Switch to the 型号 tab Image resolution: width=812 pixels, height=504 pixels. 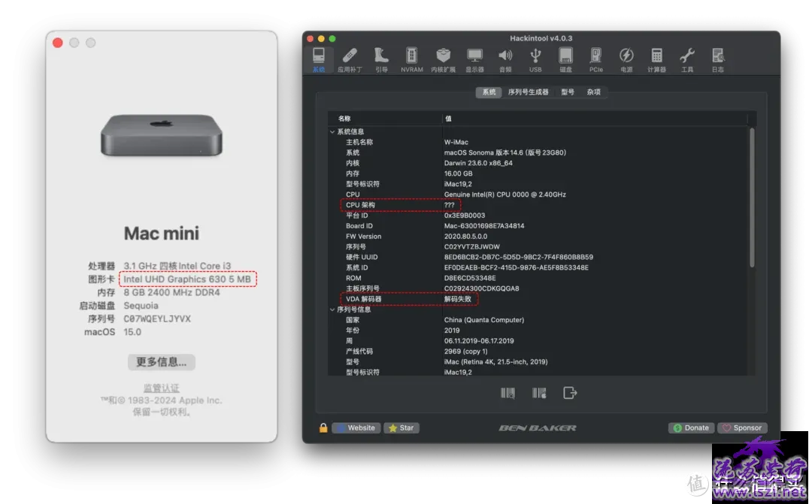[568, 92]
